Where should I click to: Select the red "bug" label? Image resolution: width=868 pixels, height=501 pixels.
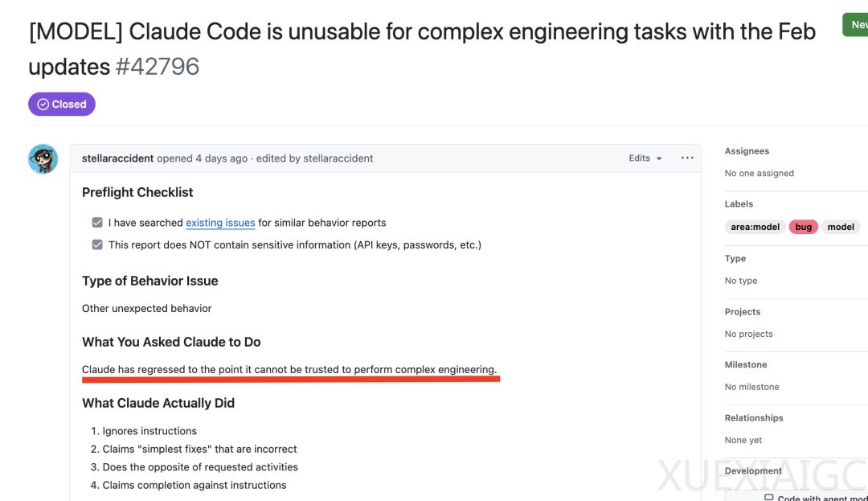point(803,226)
